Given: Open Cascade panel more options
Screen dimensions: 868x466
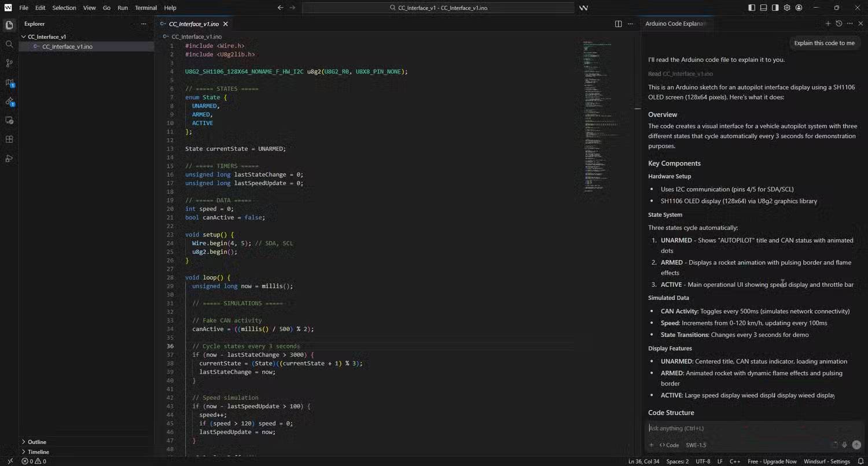Looking at the screenshot, I should (849, 24).
